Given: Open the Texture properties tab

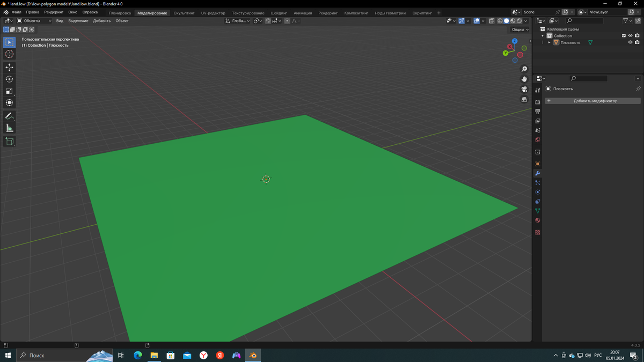Looking at the screenshot, I should point(537,232).
